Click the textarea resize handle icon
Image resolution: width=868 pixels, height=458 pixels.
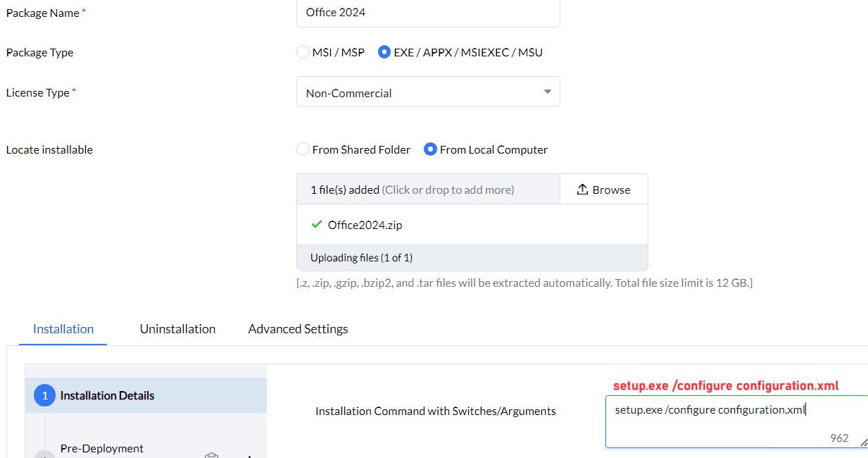pyautogui.click(x=864, y=442)
